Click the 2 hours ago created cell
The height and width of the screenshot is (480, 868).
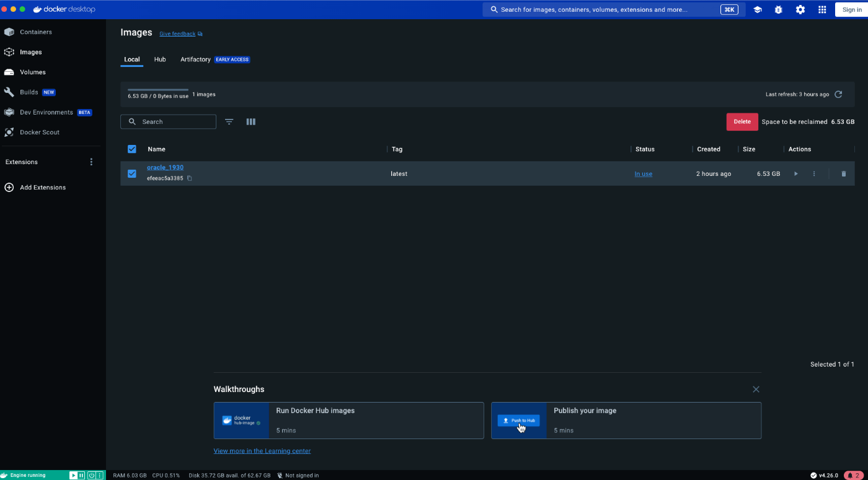click(x=714, y=174)
